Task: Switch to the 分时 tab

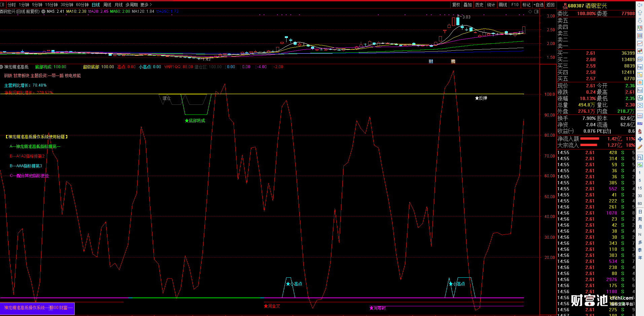Action: (x=11, y=5)
